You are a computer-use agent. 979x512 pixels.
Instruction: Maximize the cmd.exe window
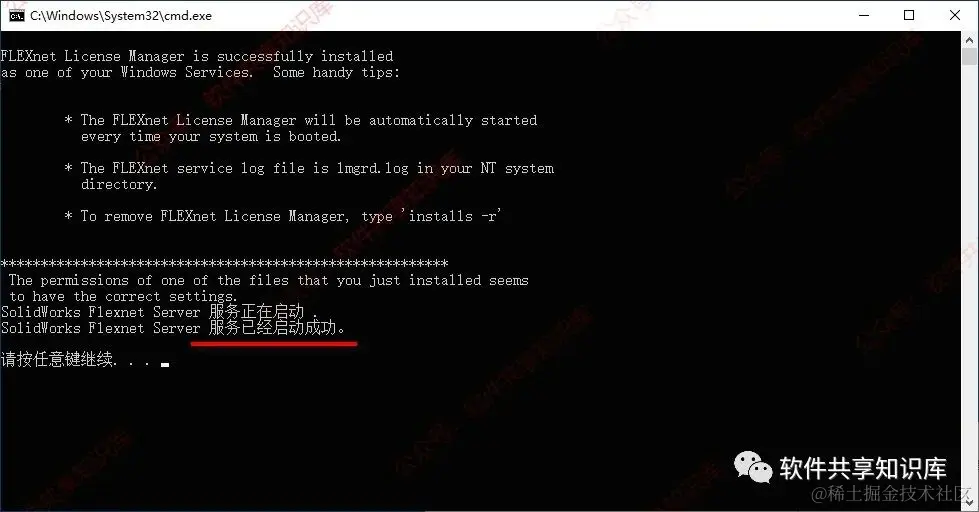pyautogui.click(x=909, y=16)
